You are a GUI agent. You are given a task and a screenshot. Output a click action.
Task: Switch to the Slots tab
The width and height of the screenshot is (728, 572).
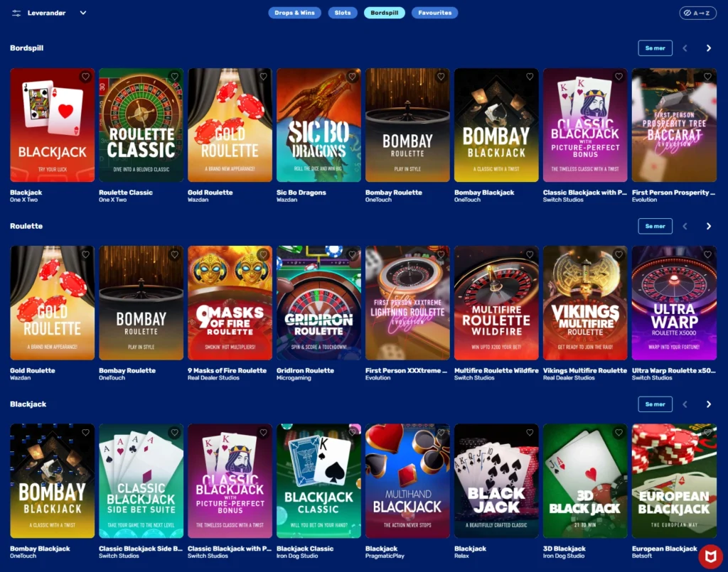pos(343,13)
